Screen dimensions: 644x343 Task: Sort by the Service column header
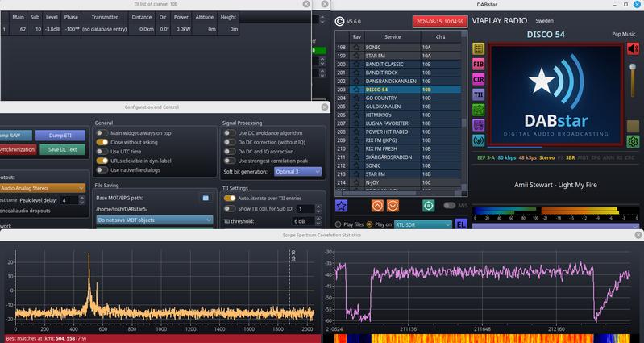393,36
